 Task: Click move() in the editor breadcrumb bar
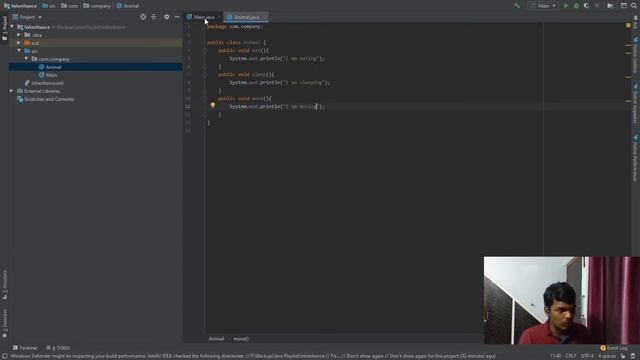pos(241,339)
